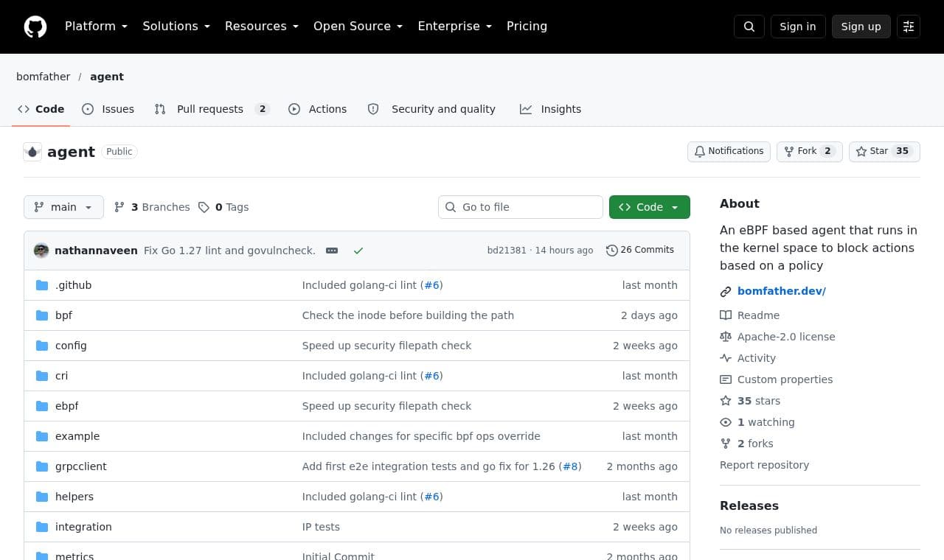Open the Enterprise dropdown menu
This screenshot has width=944, height=560.
tap(455, 27)
